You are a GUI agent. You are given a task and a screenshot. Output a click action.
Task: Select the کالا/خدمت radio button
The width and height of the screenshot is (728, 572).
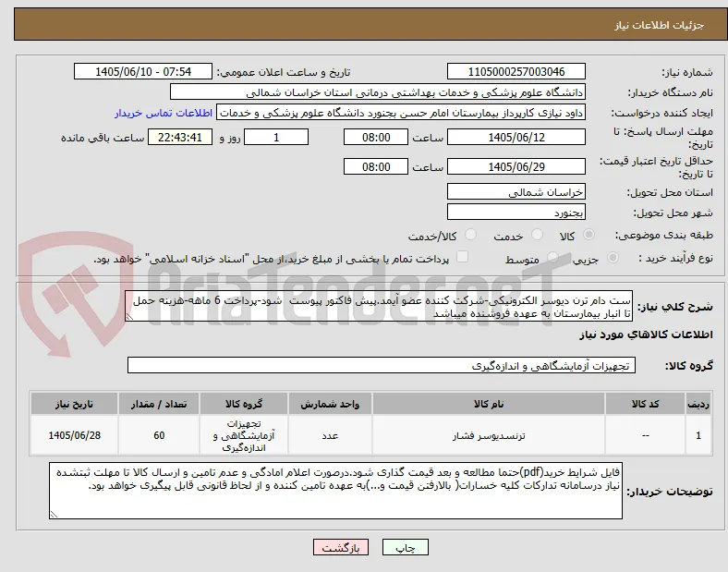tap(471, 235)
